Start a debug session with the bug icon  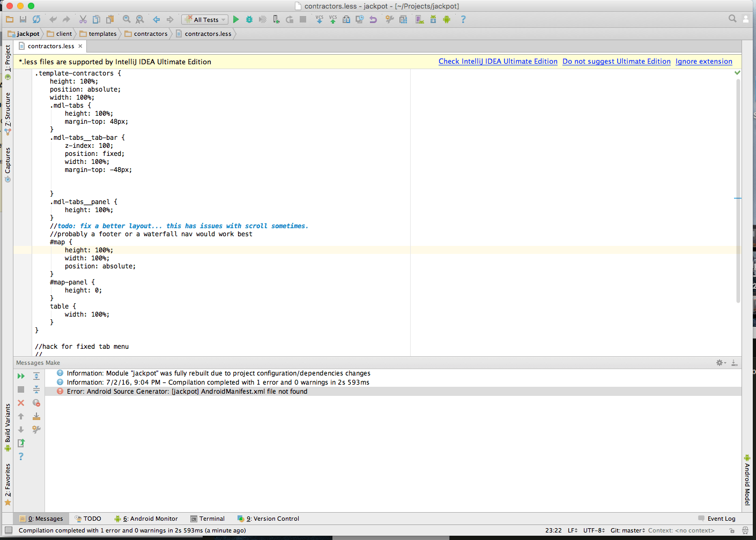point(249,19)
